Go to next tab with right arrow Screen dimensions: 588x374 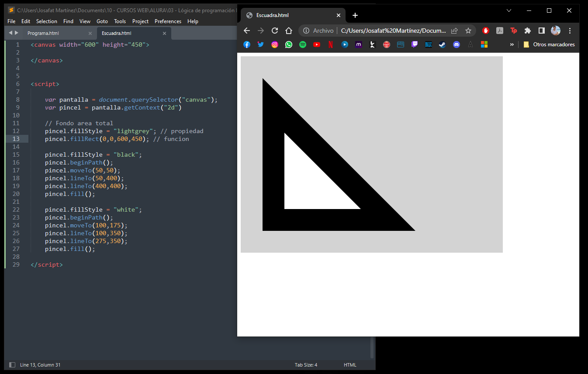pos(17,33)
